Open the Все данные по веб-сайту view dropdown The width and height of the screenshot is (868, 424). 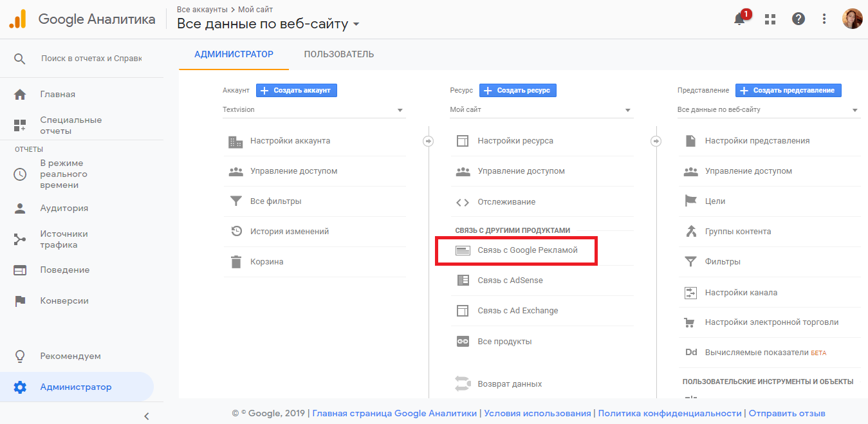click(x=769, y=110)
